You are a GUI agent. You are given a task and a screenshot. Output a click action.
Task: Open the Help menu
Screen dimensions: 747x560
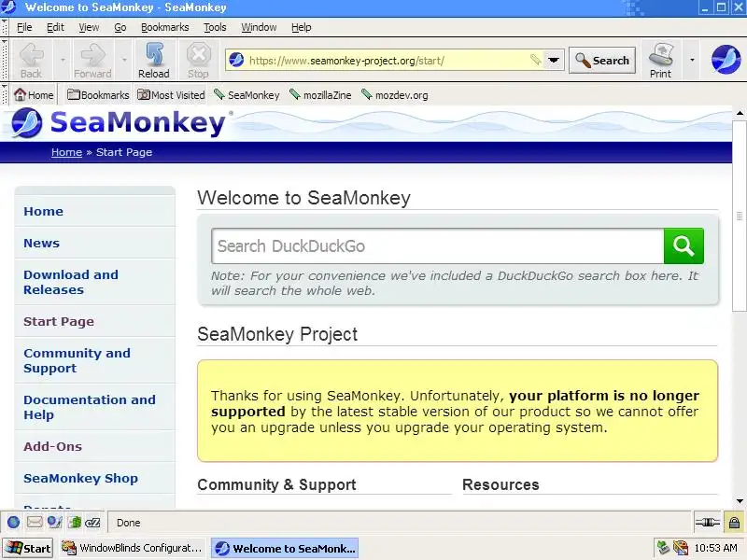301,27
